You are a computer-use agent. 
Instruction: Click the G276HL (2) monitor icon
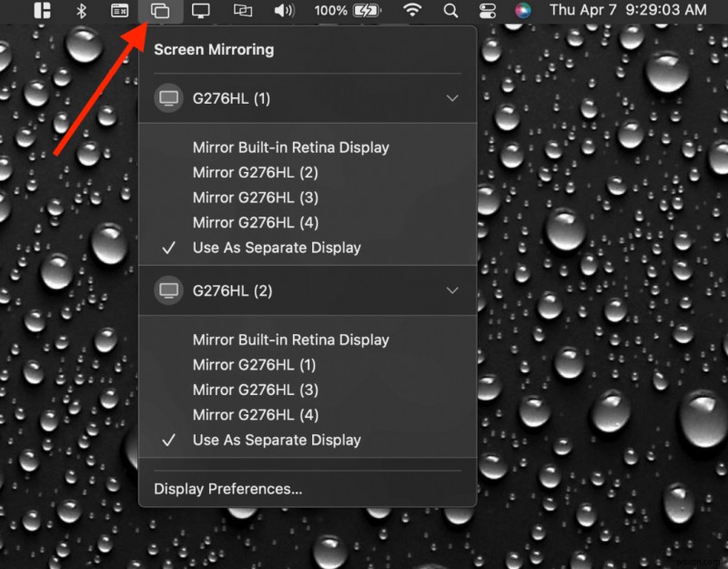(x=168, y=290)
